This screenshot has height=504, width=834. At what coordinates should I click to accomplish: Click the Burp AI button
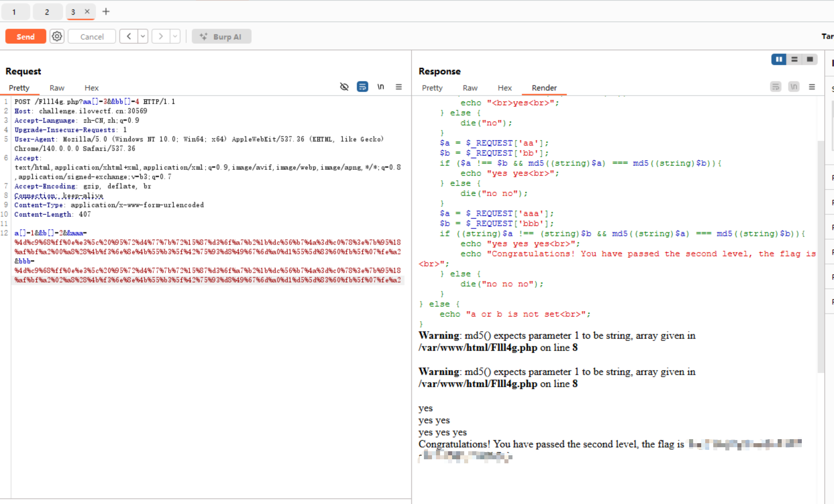coord(221,37)
